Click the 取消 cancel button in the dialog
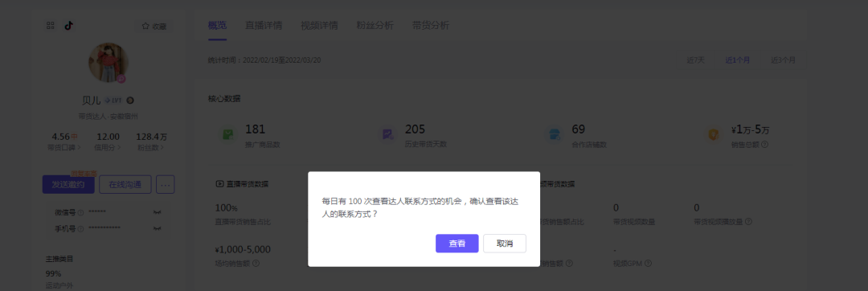This screenshot has width=868, height=291. coord(504,244)
